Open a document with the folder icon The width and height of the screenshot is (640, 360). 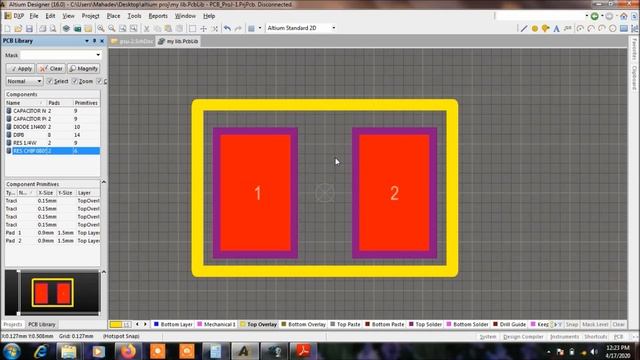18,29
